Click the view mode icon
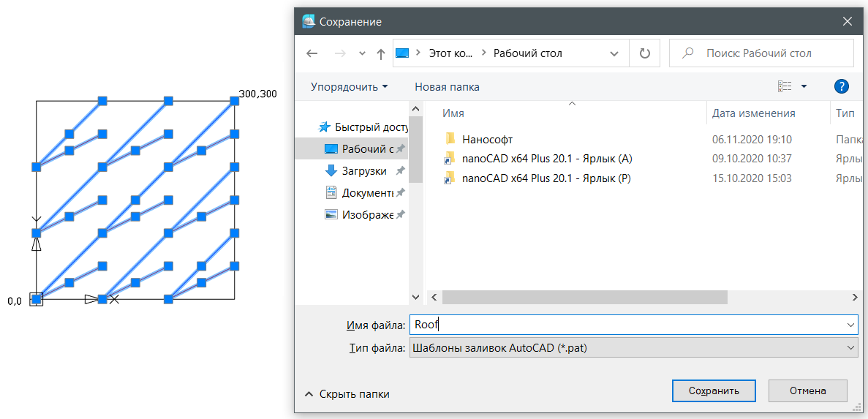The height and width of the screenshot is (419, 868). [785, 86]
